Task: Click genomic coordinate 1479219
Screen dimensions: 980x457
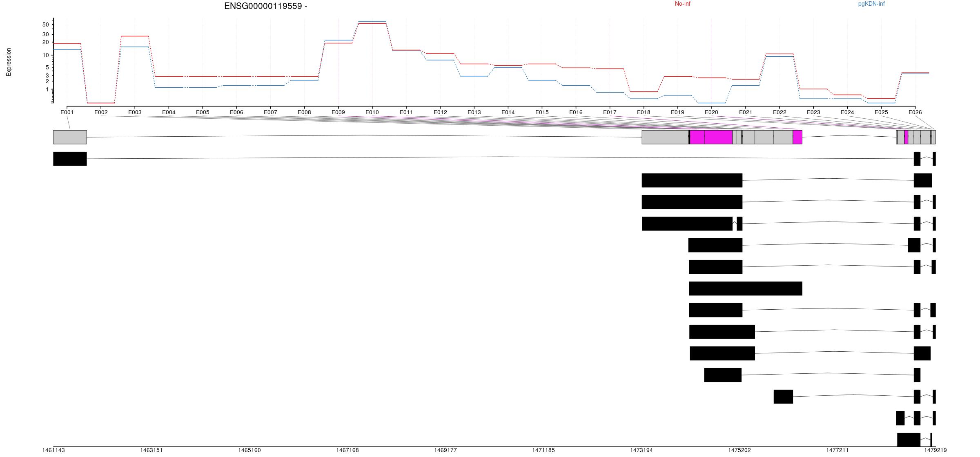Action: coord(935,450)
